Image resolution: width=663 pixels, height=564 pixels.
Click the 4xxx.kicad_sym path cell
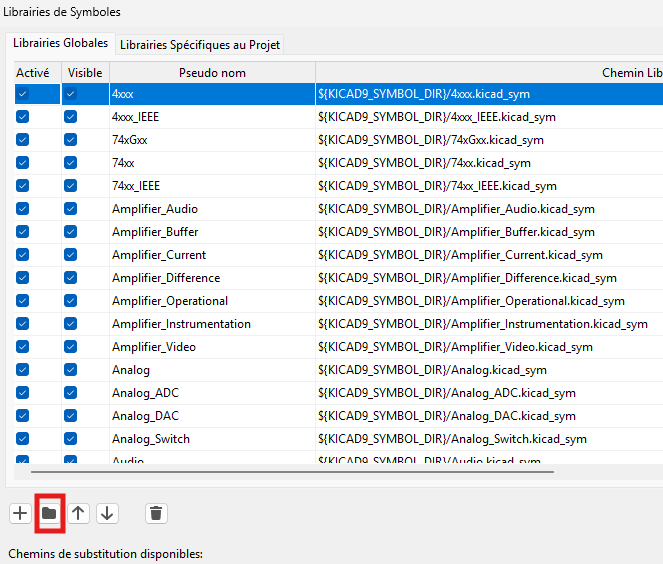coord(489,94)
